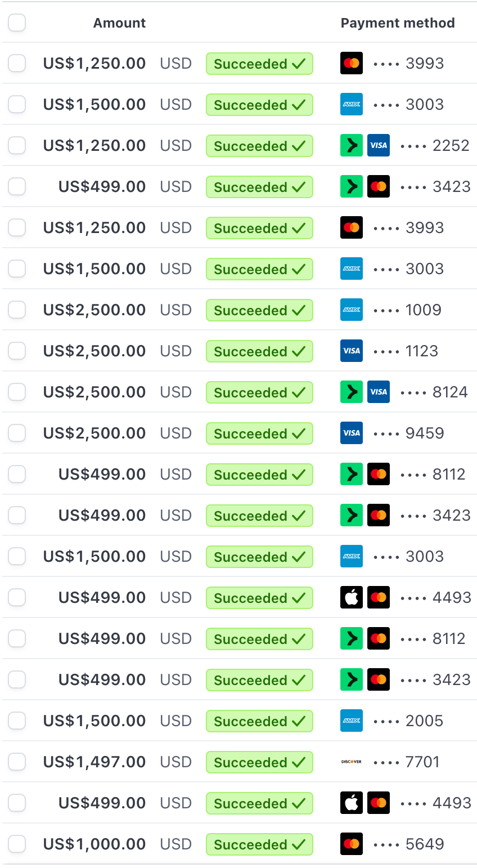This screenshot has width=477, height=868.
Task: Click the Visa icon beside card 8124
Action: [x=379, y=392]
